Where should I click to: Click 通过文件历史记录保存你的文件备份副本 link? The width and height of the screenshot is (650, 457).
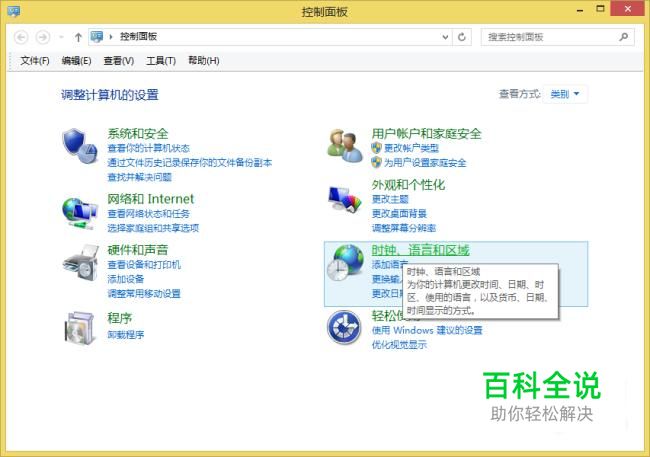point(189,163)
